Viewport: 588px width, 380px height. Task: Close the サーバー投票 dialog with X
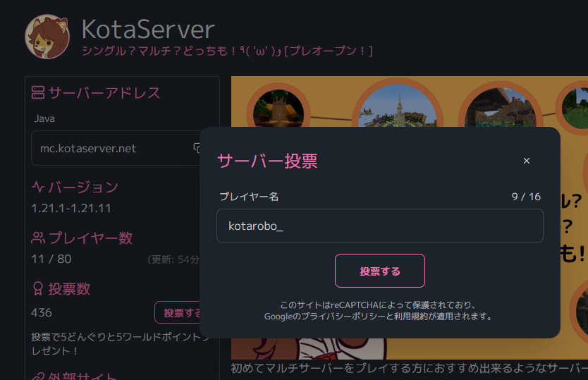coord(527,161)
